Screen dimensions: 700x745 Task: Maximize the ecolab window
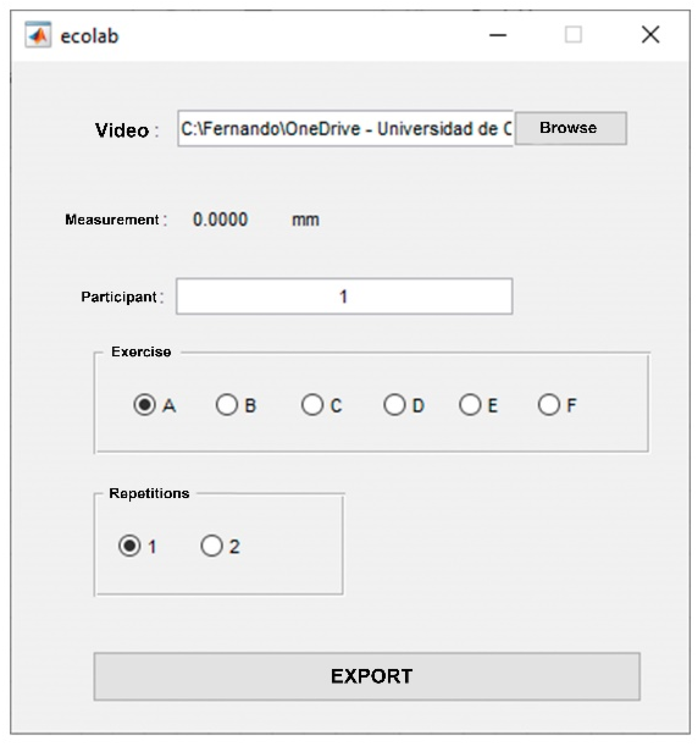pos(573,35)
